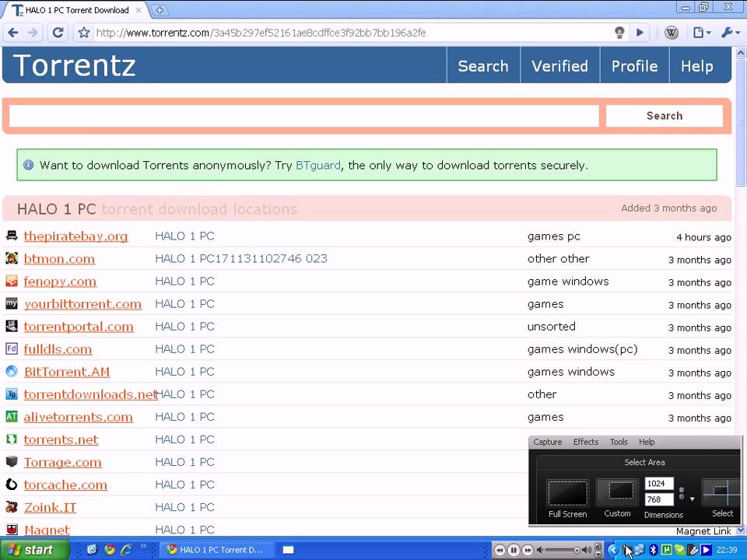Open the BTguard link
Screen dimensions: 747x560
pyautogui.click(x=317, y=165)
